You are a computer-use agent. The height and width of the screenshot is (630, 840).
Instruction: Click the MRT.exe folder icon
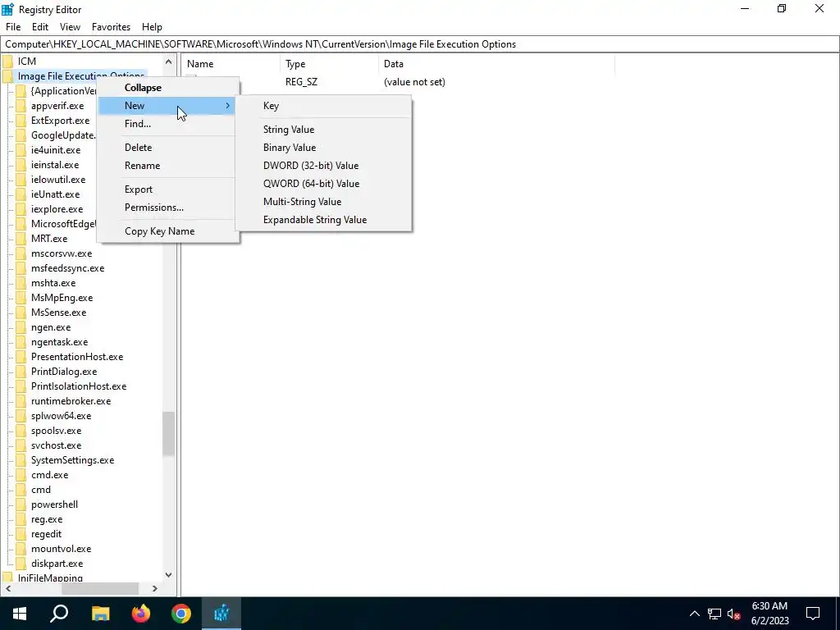21,239
